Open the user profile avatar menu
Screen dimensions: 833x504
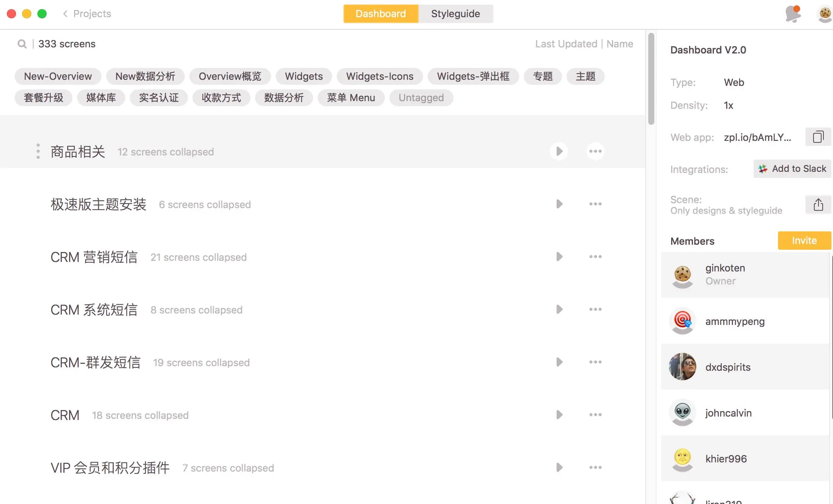pos(825,14)
